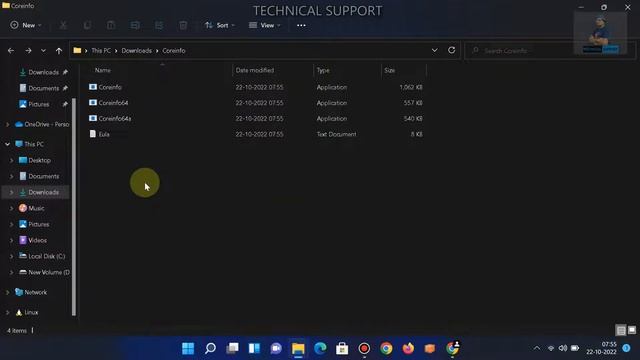Image resolution: width=640 pixels, height=360 pixels.
Task: Collapse the This PC tree node
Action: 8,144
